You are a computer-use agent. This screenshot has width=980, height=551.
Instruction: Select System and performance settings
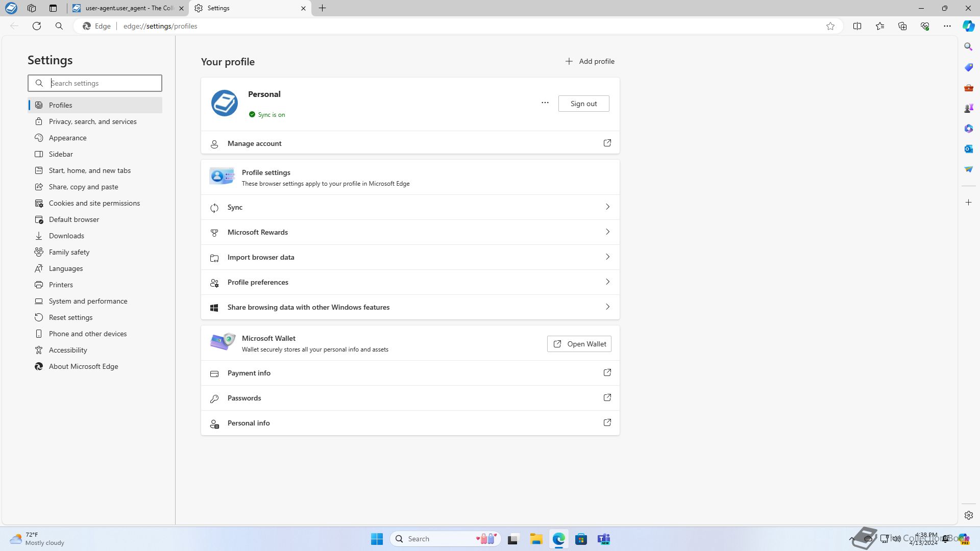pyautogui.click(x=95, y=301)
